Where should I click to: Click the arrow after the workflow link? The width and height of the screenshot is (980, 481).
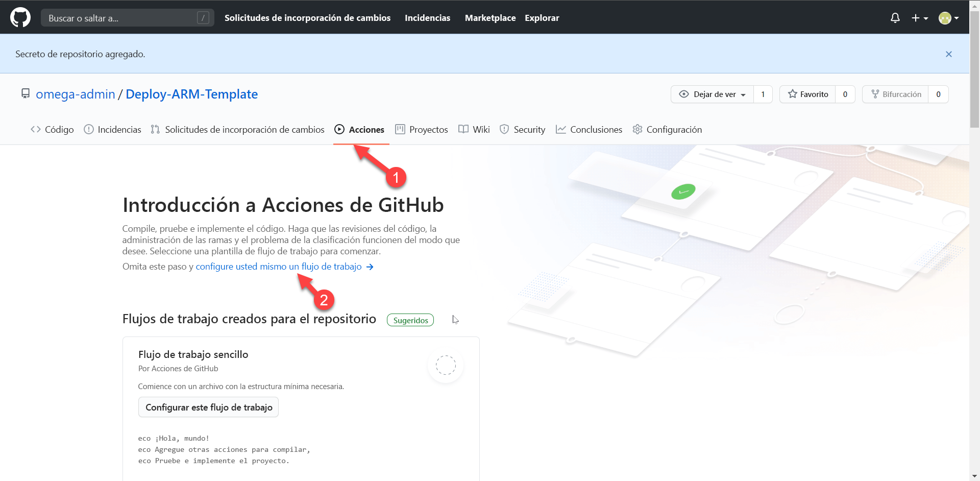tap(370, 267)
